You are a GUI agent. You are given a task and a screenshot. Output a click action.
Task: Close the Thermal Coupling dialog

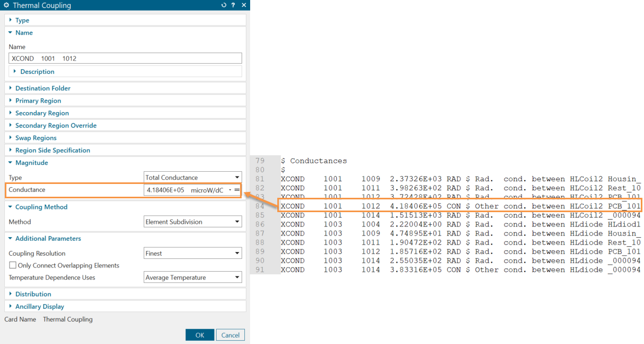pyautogui.click(x=244, y=5)
